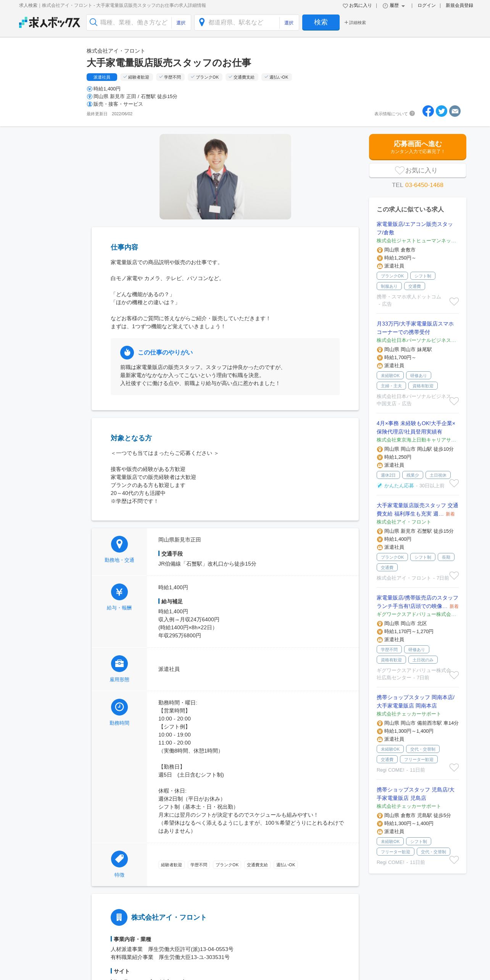The width and height of the screenshot is (490, 980).
Task: Click the 株式会社アイ・フロント company heading link
Action: pyautogui.click(x=169, y=917)
